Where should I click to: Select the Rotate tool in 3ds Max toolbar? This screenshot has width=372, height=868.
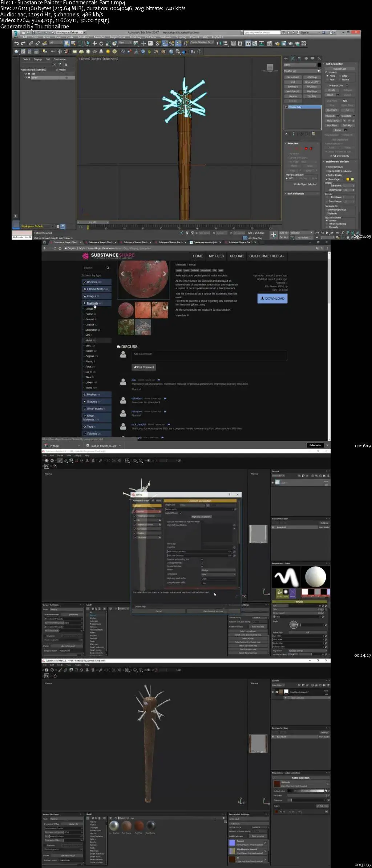click(x=101, y=43)
